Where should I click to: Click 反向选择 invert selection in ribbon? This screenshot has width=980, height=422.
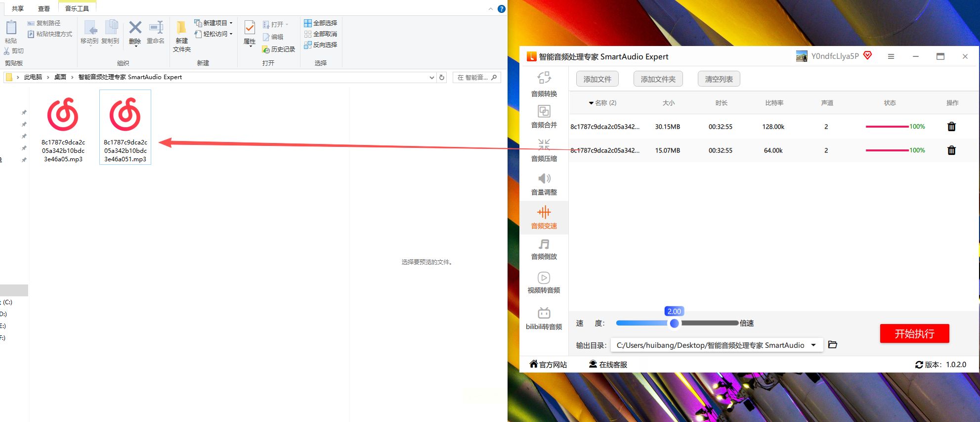click(x=321, y=45)
